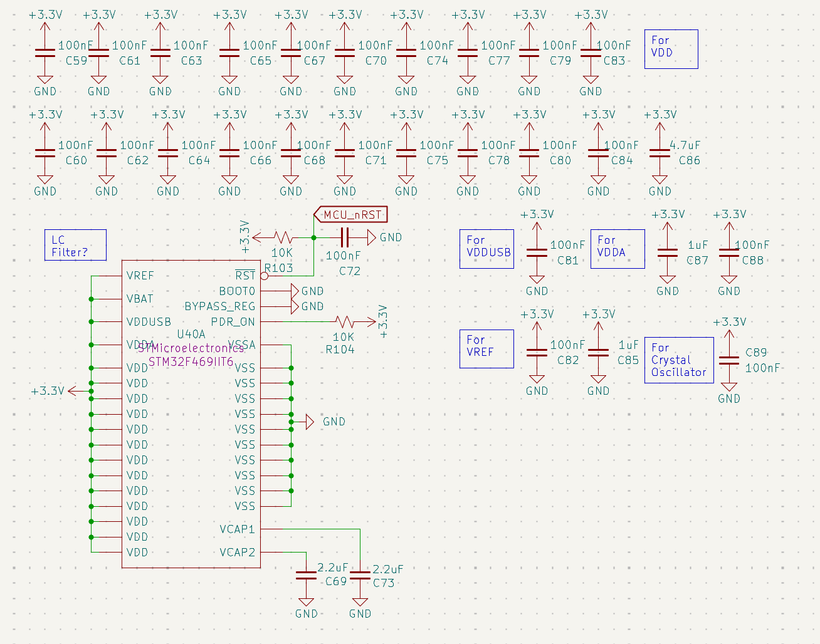Viewport: 820px width, 644px height.
Task: Click the C75 reference label
Action: pyautogui.click(x=438, y=160)
